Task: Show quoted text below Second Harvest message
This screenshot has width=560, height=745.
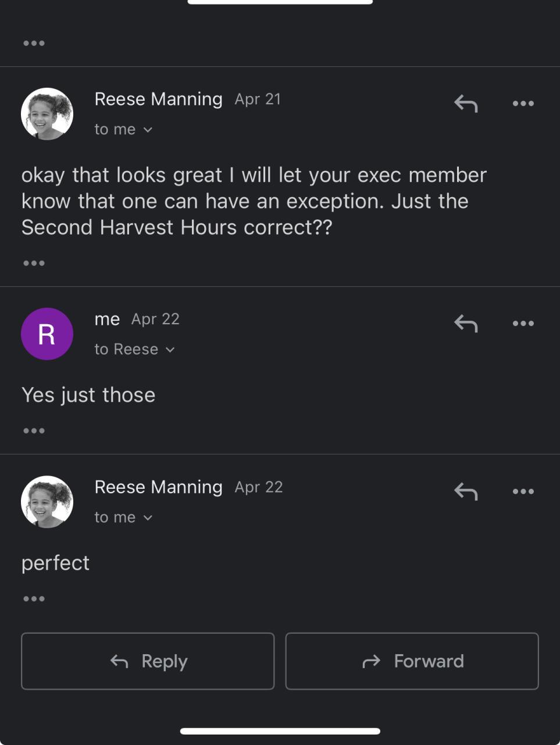Action: (34, 263)
